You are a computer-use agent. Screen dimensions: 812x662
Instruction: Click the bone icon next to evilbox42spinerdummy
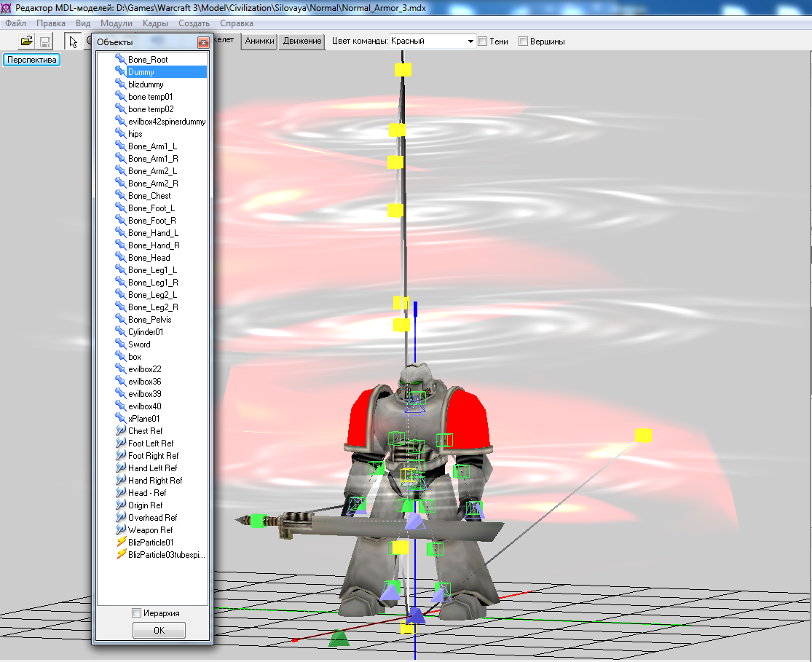click(121, 121)
